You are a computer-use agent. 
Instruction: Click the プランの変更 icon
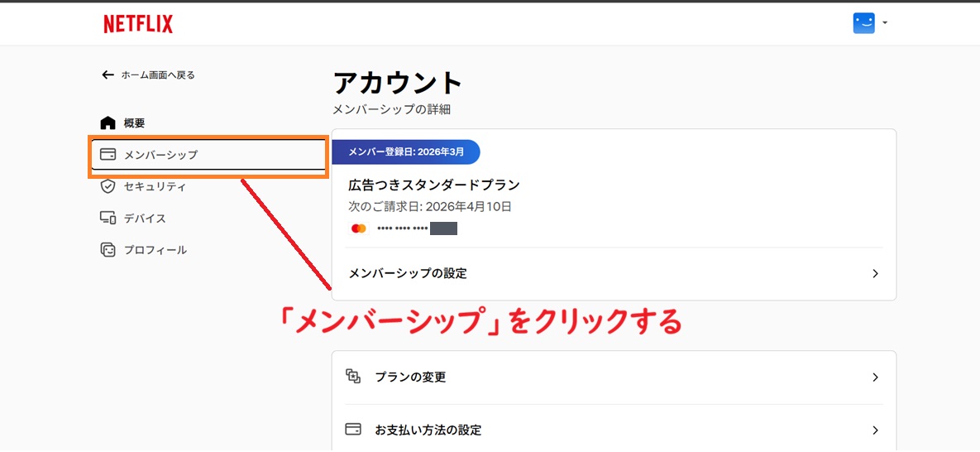(x=353, y=376)
